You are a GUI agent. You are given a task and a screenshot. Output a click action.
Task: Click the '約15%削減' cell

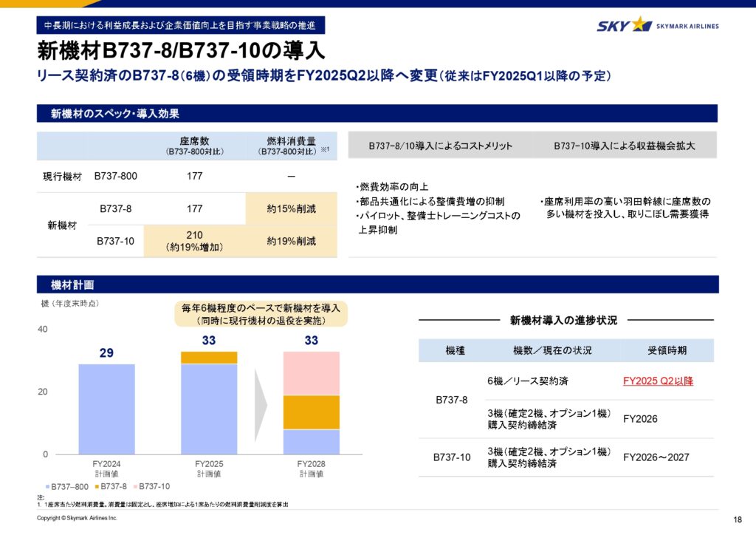point(291,209)
